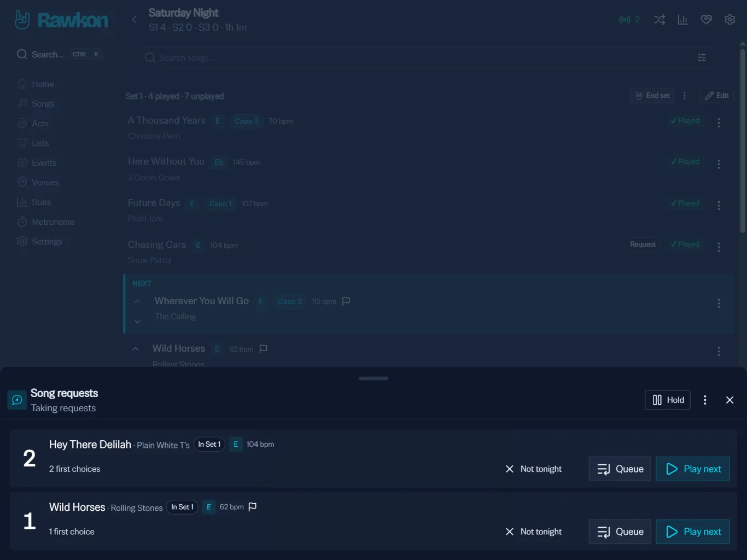747x560 pixels.
Task: Open the live audience connections indicator
Action: (x=629, y=20)
